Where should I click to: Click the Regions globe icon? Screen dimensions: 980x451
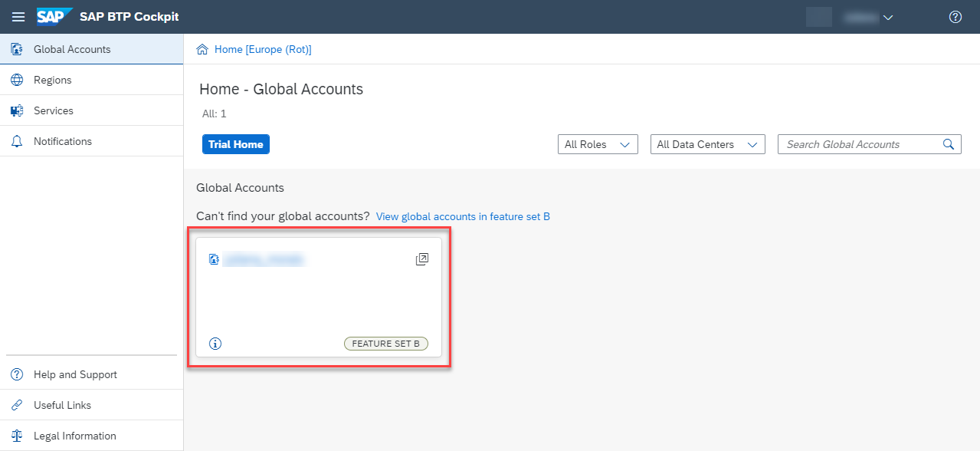pyautogui.click(x=17, y=80)
